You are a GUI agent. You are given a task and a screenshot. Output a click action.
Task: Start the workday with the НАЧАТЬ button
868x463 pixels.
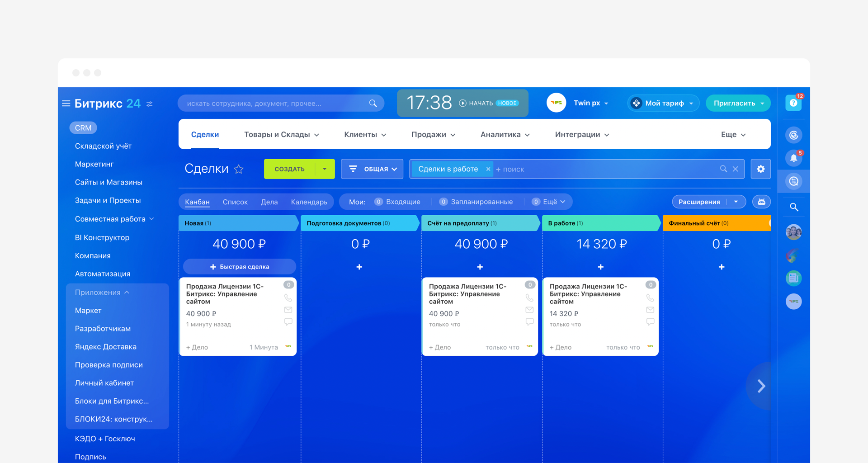point(476,103)
